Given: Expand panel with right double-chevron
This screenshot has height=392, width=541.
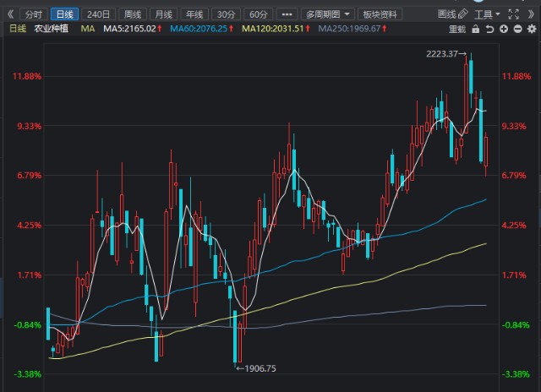Looking at the screenshot, I should (530, 14).
